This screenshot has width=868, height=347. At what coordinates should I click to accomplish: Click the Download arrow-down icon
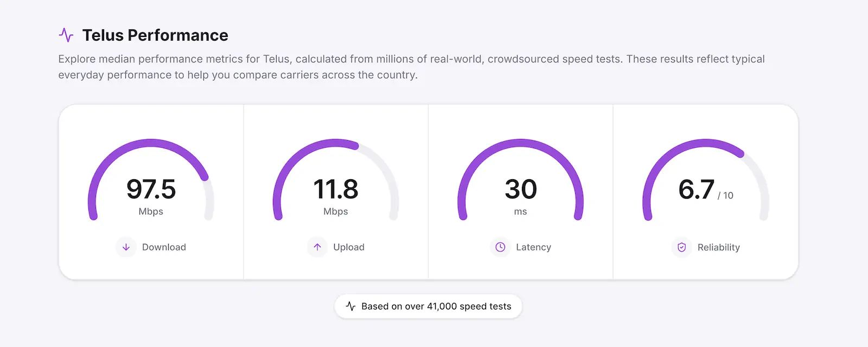tap(126, 247)
